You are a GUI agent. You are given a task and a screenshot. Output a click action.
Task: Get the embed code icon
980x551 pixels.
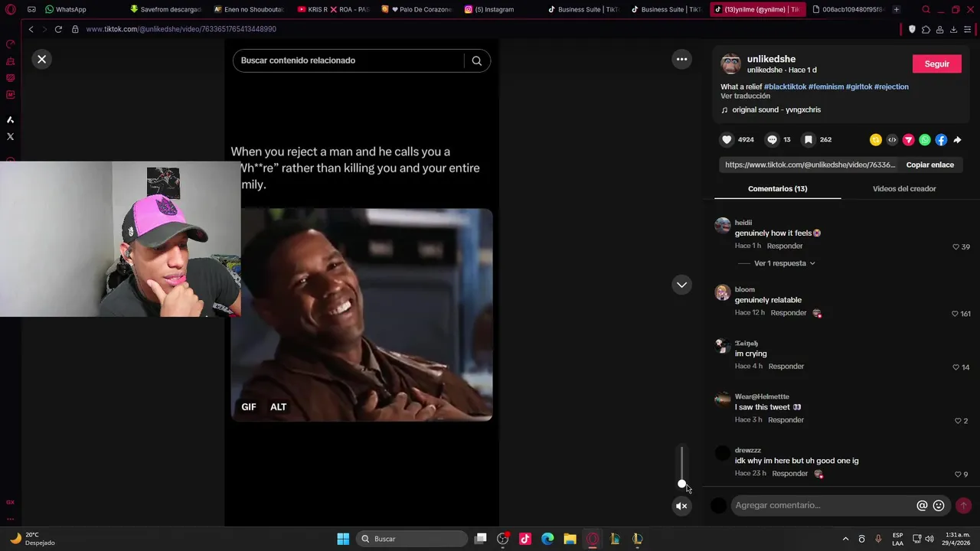pyautogui.click(x=892, y=140)
